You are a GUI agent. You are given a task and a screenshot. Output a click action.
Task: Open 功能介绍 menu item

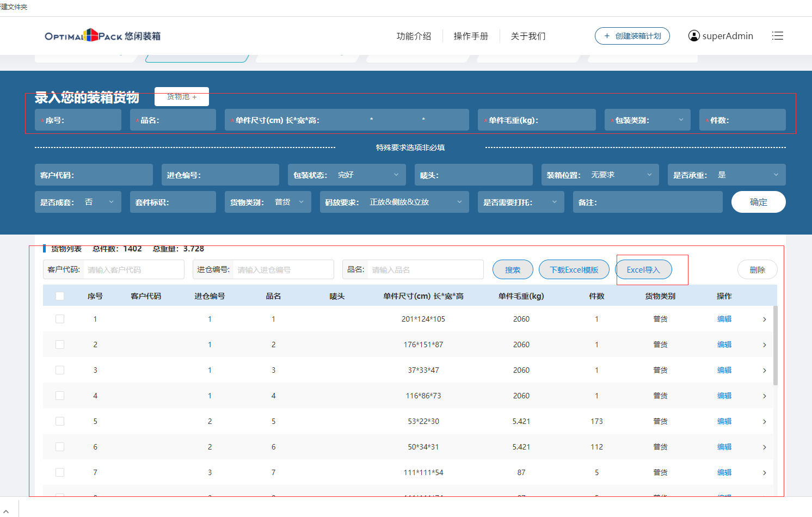pyautogui.click(x=414, y=36)
